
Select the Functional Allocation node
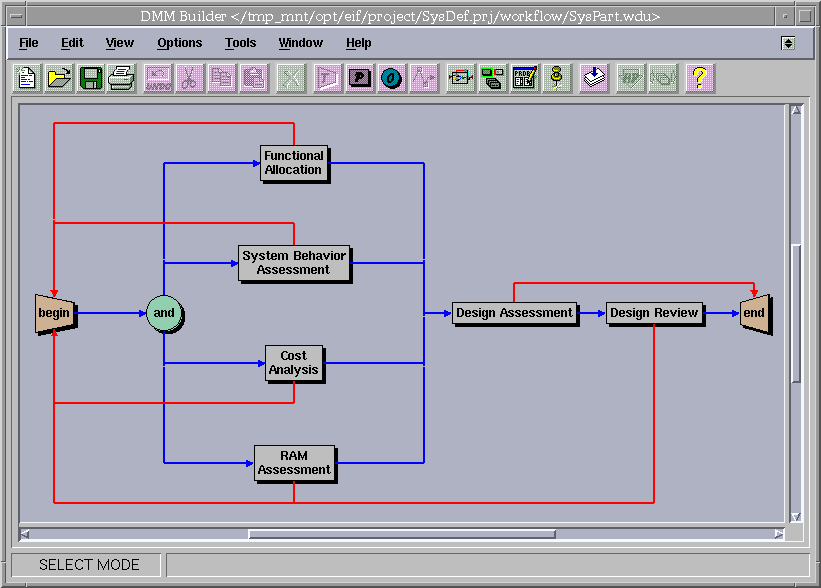pos(294,163)
